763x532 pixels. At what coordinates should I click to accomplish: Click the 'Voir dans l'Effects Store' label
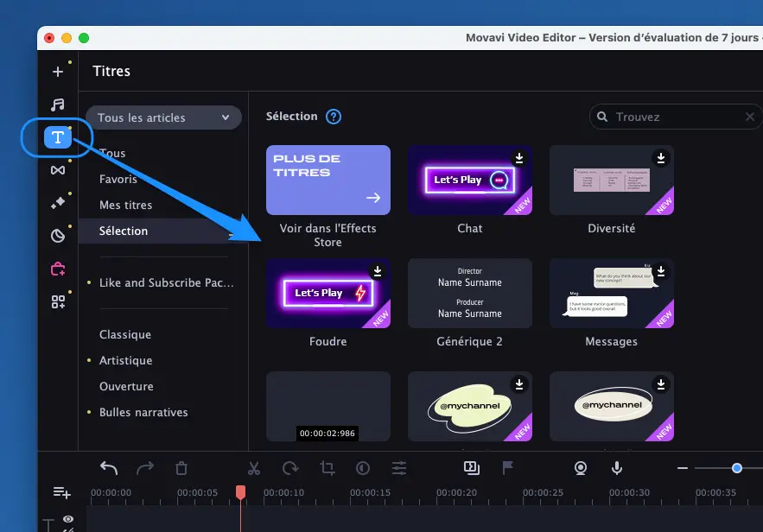pos(328,236)
